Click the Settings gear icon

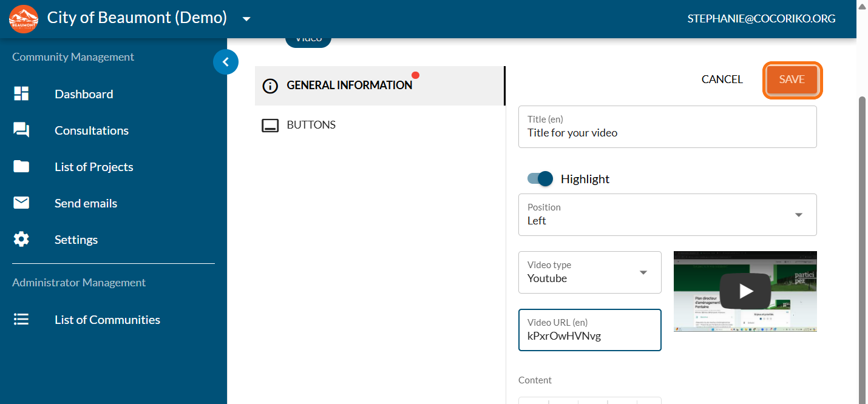[21, 240]
